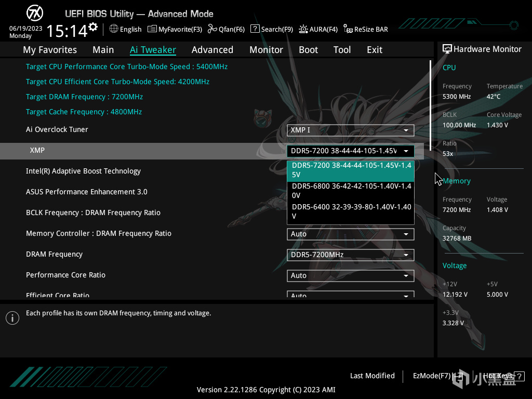Select ASUS Performance Enhancement 3.0 row

pyautogui.click(x=87, y=192)
